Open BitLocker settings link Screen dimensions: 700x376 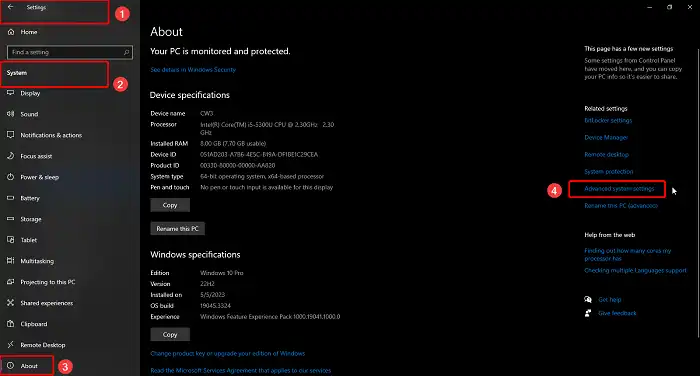[x=608, y=121]
